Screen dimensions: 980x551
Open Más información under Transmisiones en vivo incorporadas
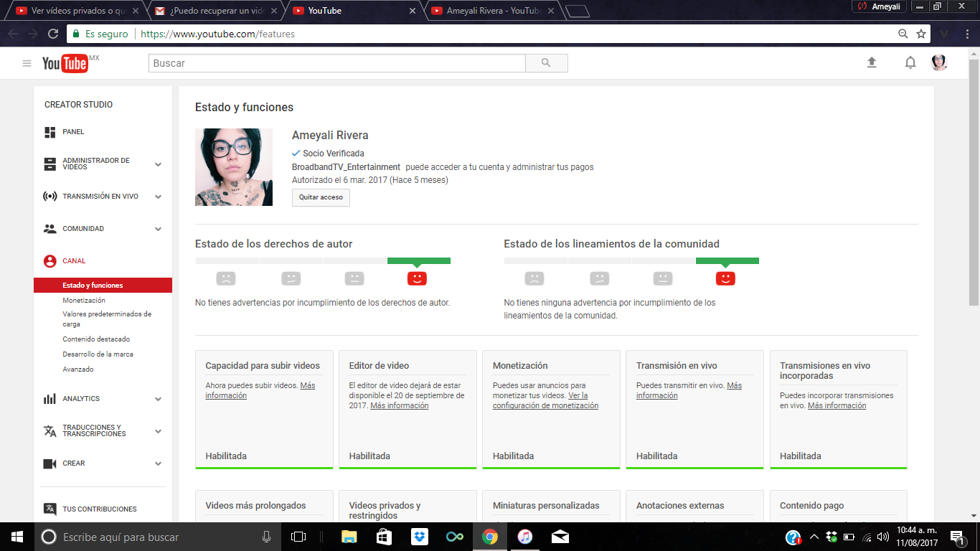837,406
